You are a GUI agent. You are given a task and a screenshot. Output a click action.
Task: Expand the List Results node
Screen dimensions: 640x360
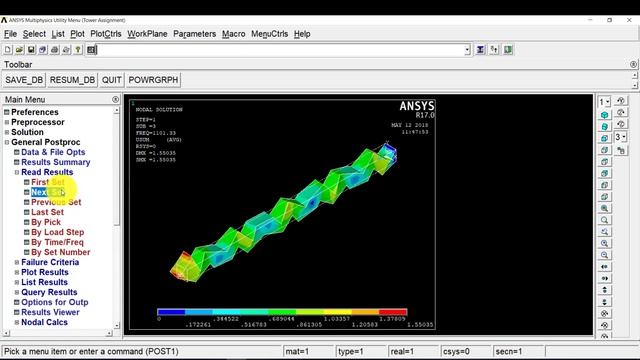pyautogui.click(x=17, y=282)
